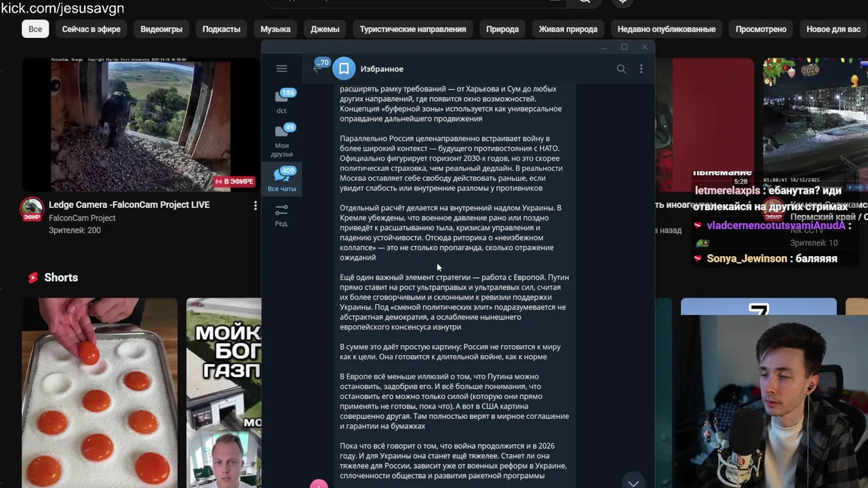Open the egg yolks Shorts thumbnail
This screenshot has height=488, width=868.
(x=100, y=392)
